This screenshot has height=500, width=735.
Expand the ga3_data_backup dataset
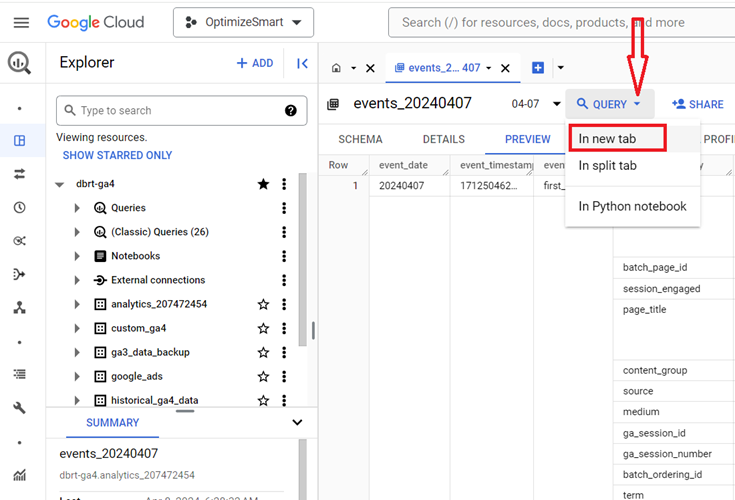tap(77, 352)
